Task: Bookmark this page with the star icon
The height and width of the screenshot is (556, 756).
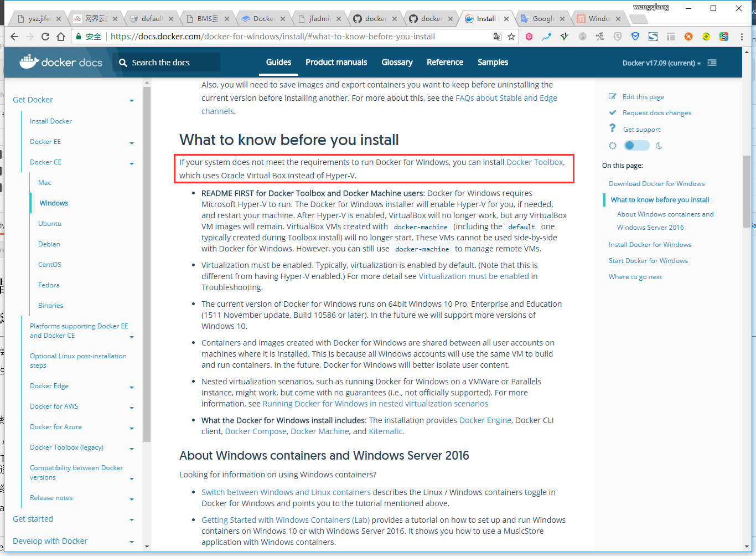Action: [511, 37]
